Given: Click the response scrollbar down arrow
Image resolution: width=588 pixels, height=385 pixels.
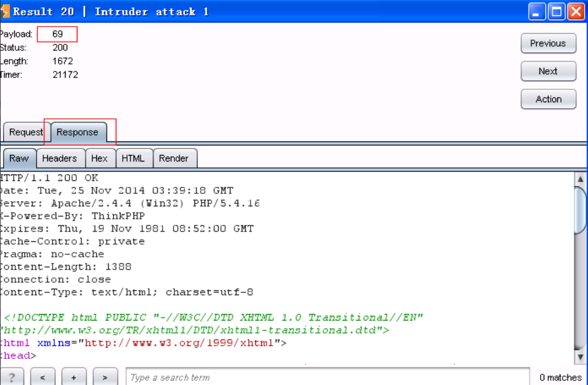Looking at the screenshot, I should coord(580,357).
